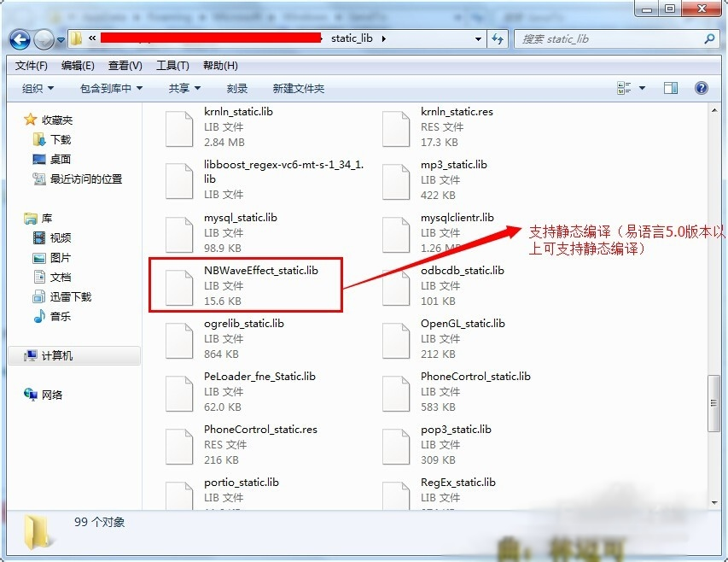Viewport: 728px width, 562px height.
Task: Open the 视频 library
Action: [52, 237]
